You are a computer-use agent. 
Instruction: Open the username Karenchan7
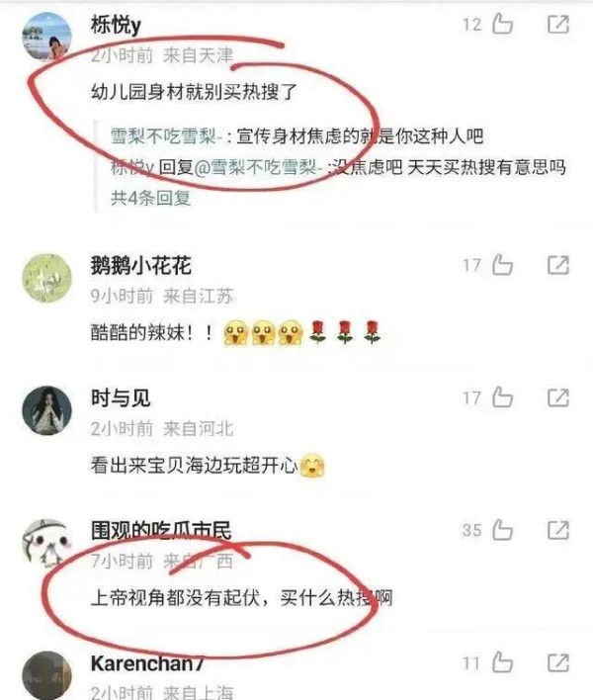(x=147, y=663)
